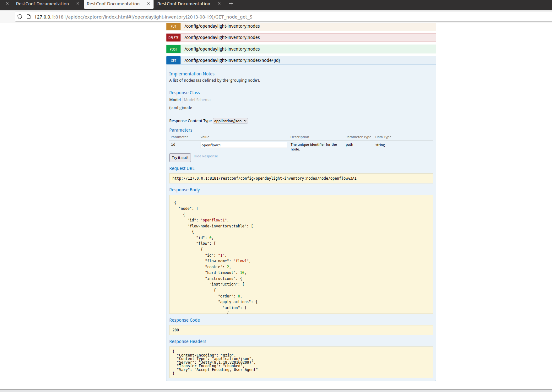Click the Parameter Type column header
This screenshot has width=552, height=392.
click(358, 137)
